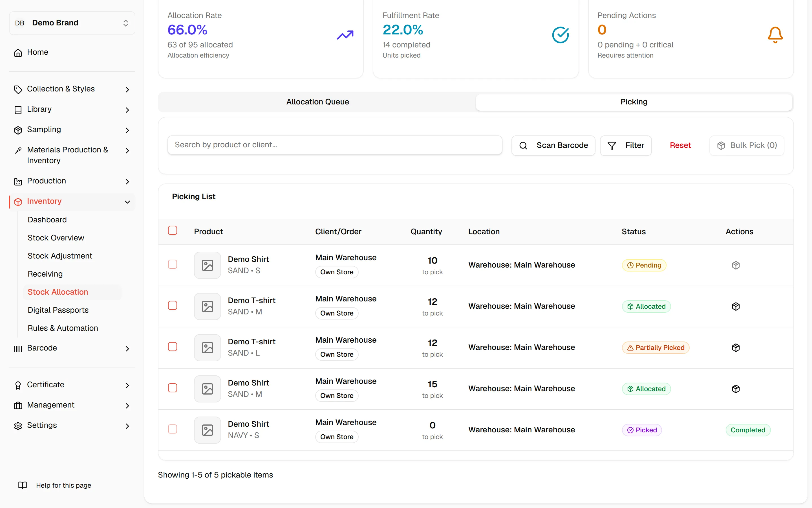The height and width of the screenshot is (508, 812).
Task: Click the check circle icon in Fulfillment Rate card
Action: (x=560, y=35)
